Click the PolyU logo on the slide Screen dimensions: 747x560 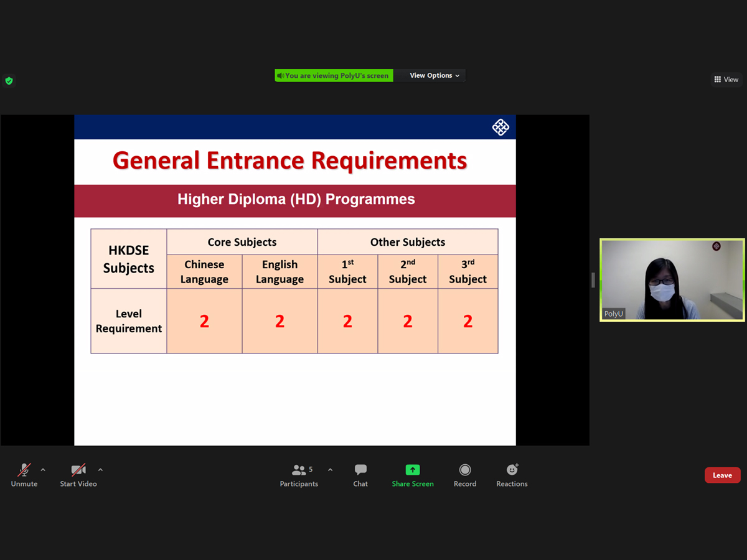coord(500,128)
